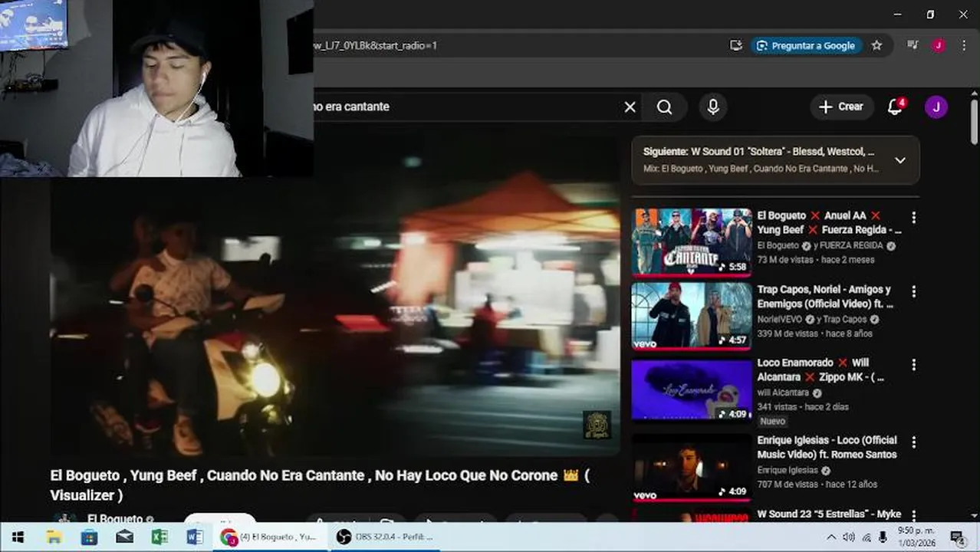980x552 pixels.
Task: Click the Trap Capos 4:57 thumbnail
Action: [x=692, y=316]
